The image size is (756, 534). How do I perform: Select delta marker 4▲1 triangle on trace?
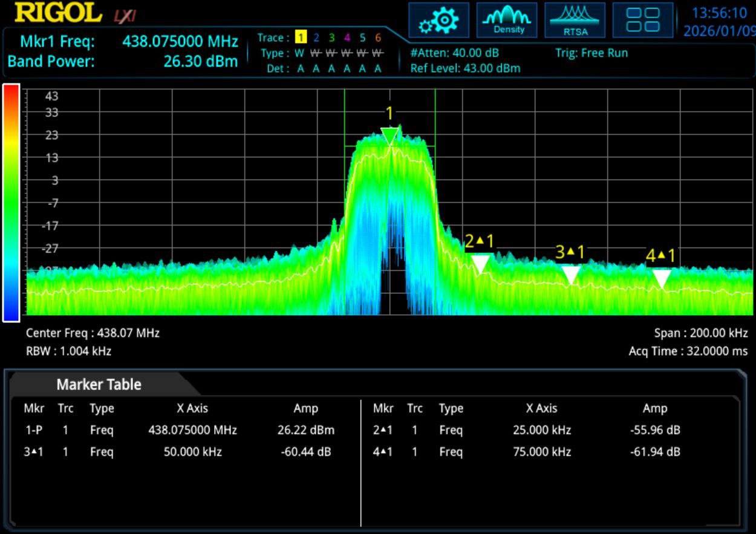(662, 279)
